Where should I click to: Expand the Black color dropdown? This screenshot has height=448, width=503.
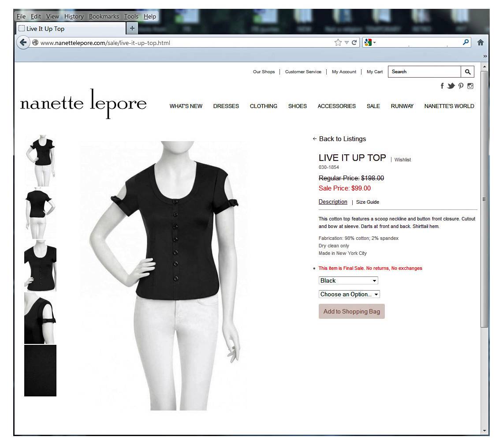coord(348,281)
